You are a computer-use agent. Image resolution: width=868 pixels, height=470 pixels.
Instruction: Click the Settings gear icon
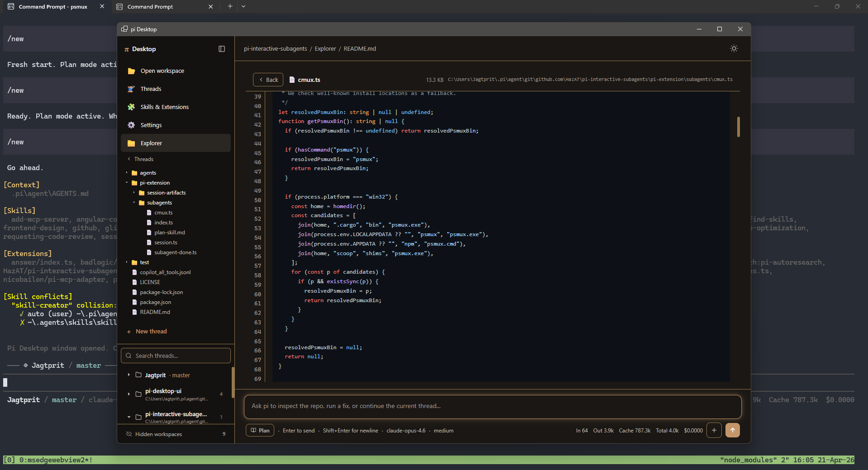131,125
